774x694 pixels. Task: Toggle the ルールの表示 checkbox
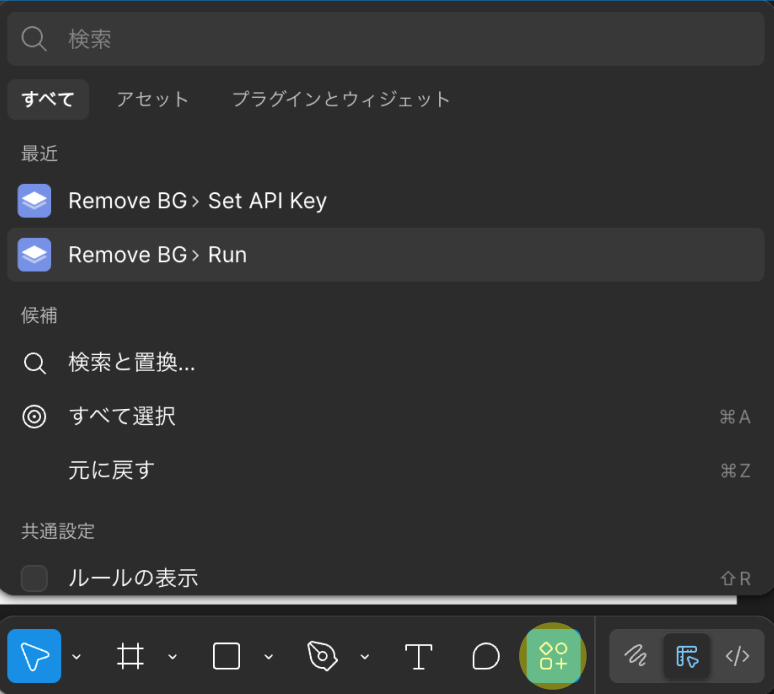[x=34, y=578]
